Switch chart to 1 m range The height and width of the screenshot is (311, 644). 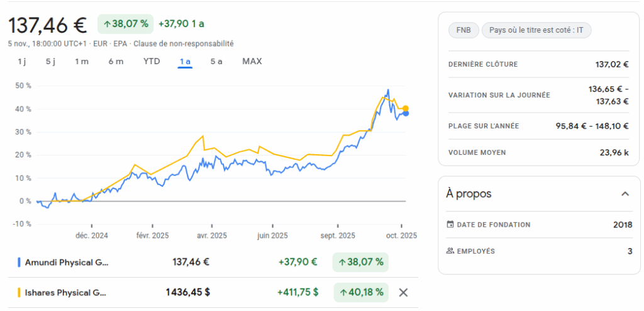coord(82,61)
